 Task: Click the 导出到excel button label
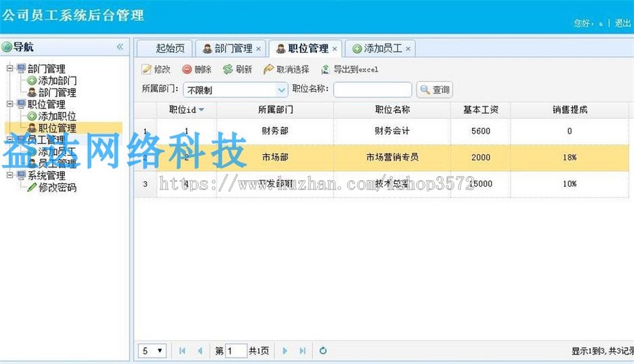click(x=356, y=70)
